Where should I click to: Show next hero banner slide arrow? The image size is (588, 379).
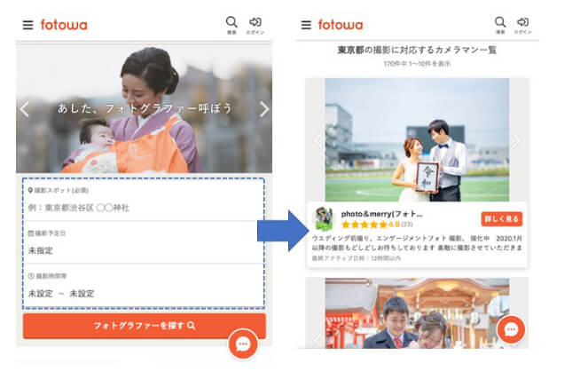click(263, 110)
